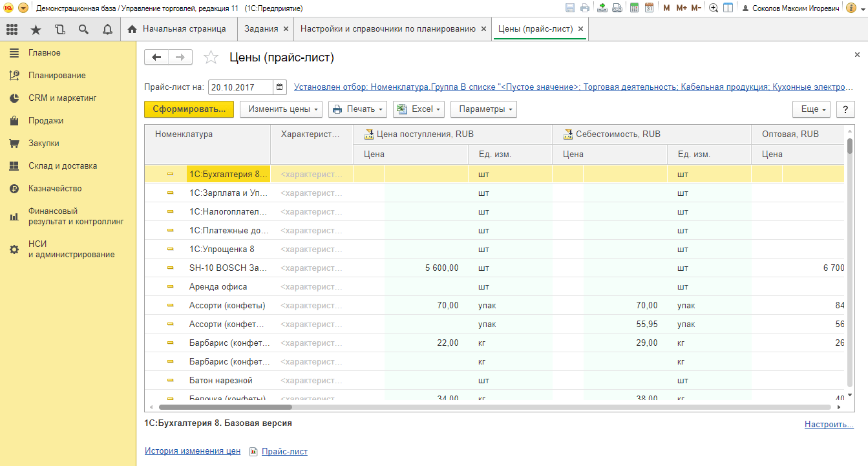
Task: Select the Аренда офиса row
Action: point(494,287)
